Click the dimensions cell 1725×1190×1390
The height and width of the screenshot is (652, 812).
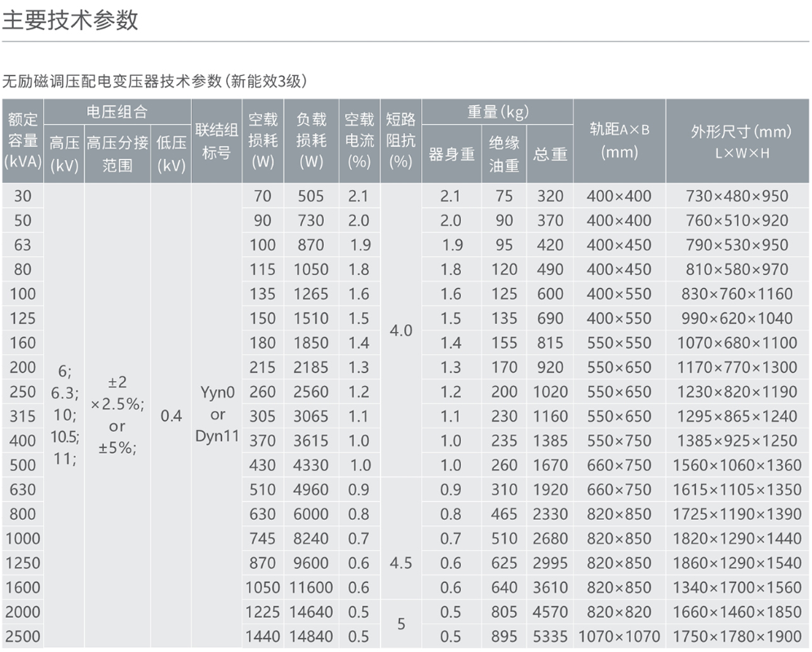[738, 514]
